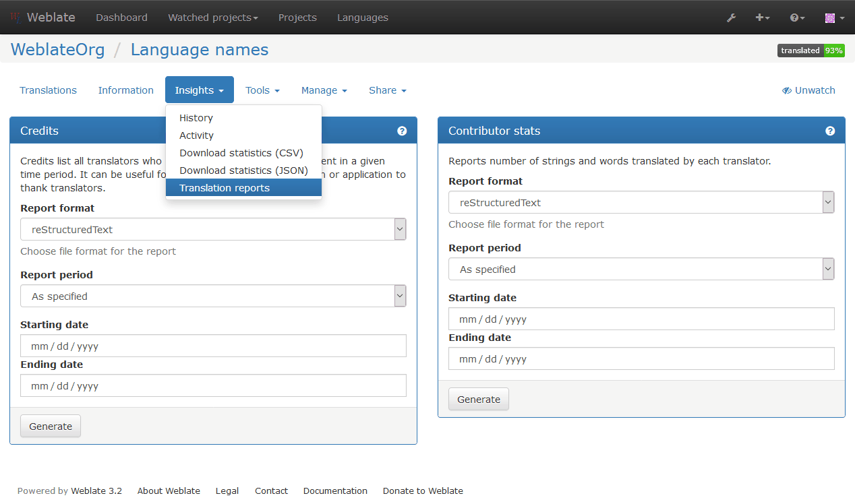This screenshot has width=855, height=504.
Task: Expand the Manage dropdown tab
Action: click(x=324, y=90)
